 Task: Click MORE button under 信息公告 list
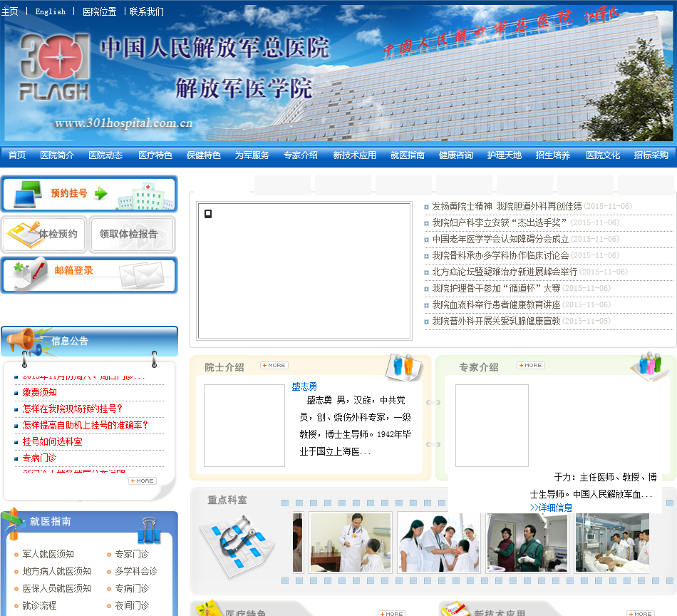point(143,481)
